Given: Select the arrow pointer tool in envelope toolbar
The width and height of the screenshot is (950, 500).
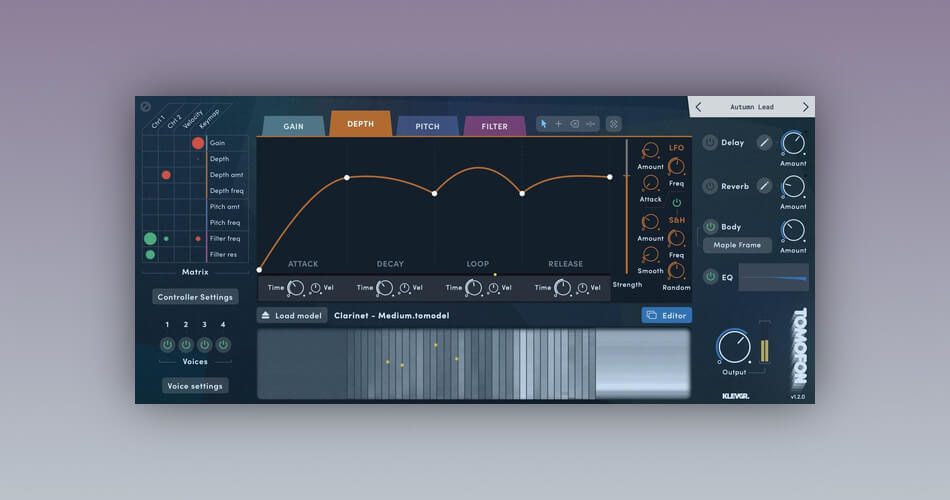Looking at the screenshot, I should (x=544, y=124).
